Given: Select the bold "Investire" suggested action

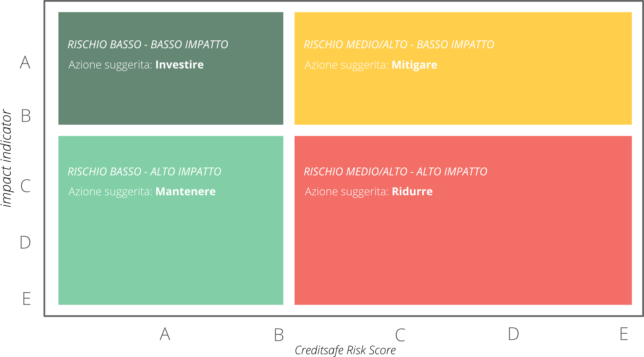Looking at the screenshot, I should point(179,65).
